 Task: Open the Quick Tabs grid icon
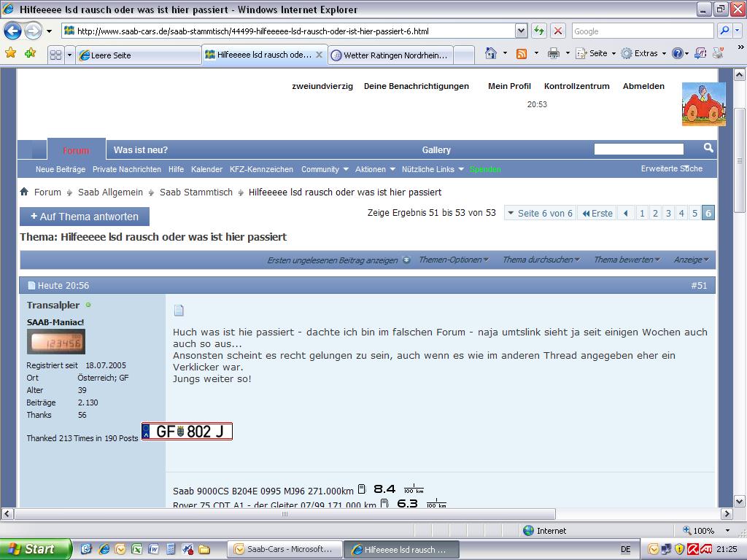55,55
